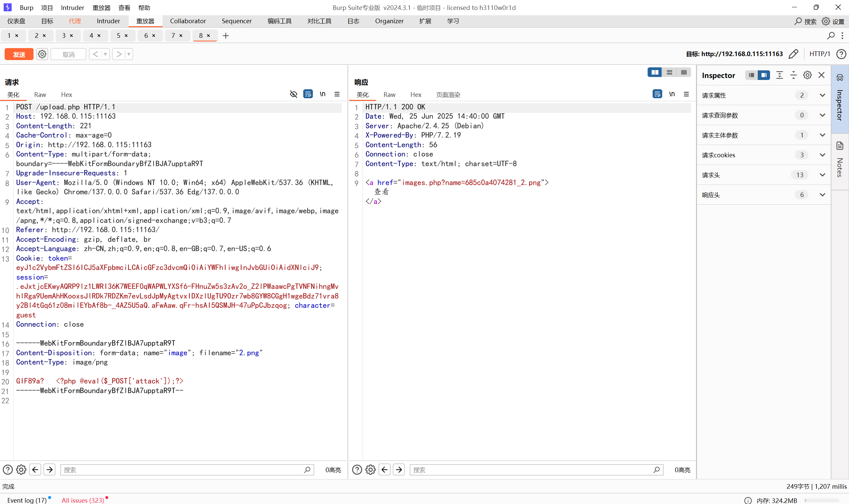Open previous history dropdown arrow
The image size is (849, 504).
pos(105,54)
